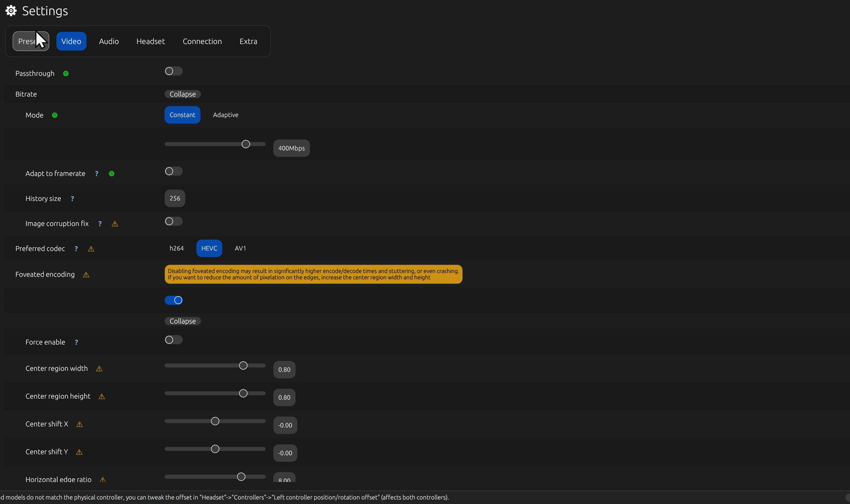850x504 pixels.
Task: Disable the Foveated encoding toggle
Action: pyautogui.click(x=174, y=300)
